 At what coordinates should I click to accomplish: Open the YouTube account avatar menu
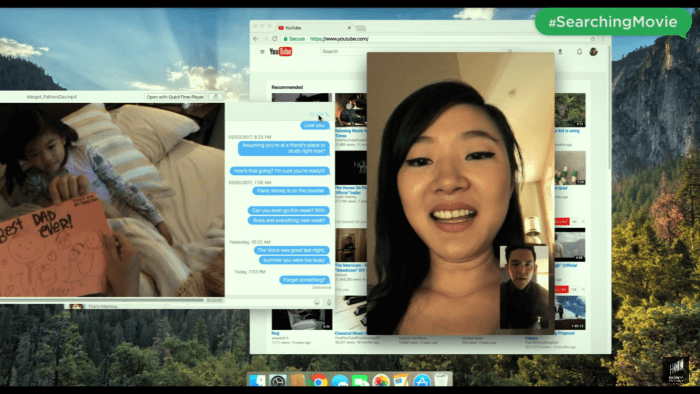[x=593, y=52]
